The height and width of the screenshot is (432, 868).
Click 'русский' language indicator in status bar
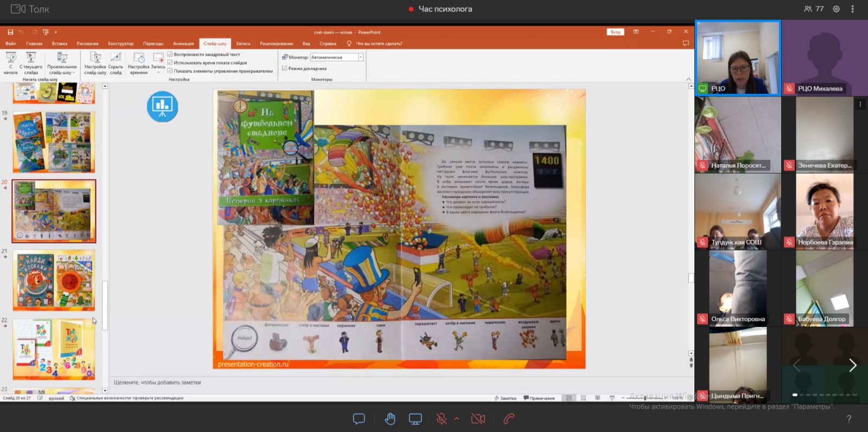[56, 398]
